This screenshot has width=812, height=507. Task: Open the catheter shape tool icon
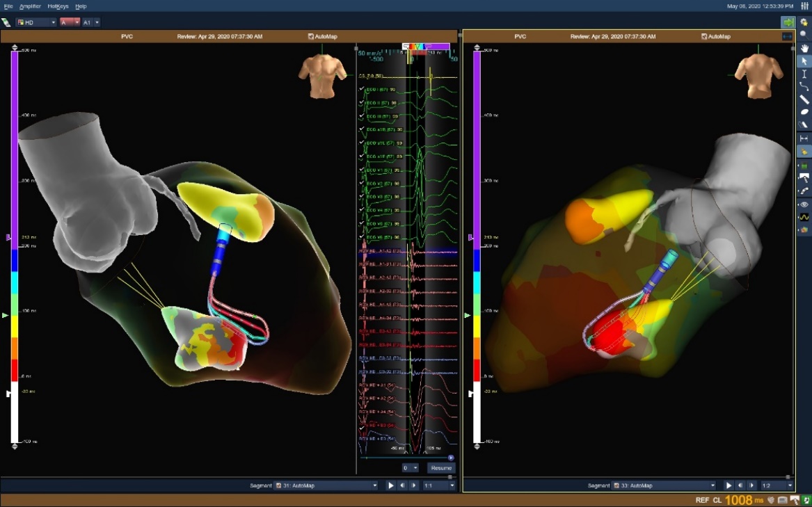tap(804, 191)
